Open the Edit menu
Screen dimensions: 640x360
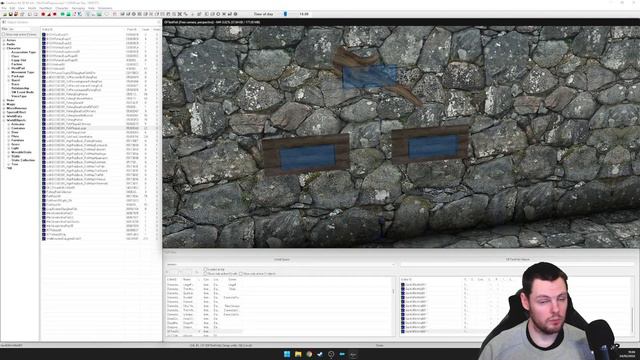[x=12, y=8]
